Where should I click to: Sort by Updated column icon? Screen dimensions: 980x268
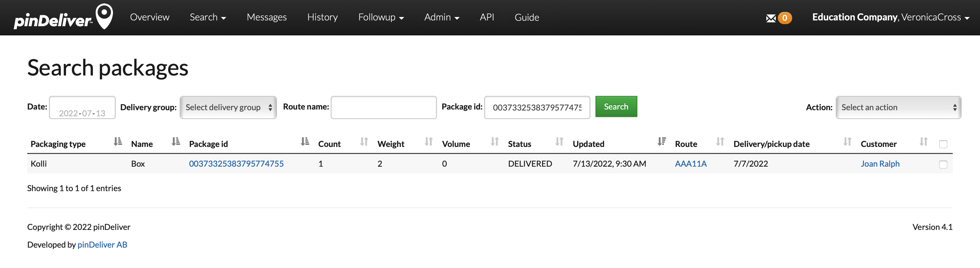(x=661, y=142)
